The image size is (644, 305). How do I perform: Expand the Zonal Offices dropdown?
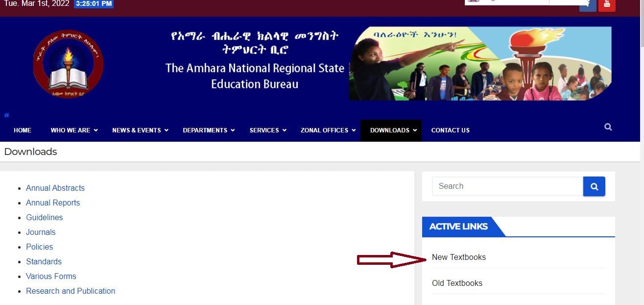pos(328,130)
